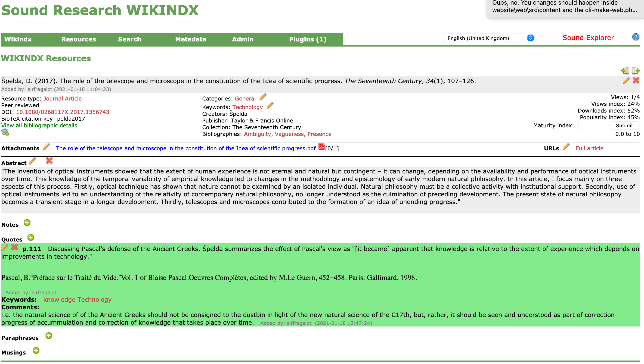
Task: Select English United Kingdom language dropdown
Action: point(489,38)
